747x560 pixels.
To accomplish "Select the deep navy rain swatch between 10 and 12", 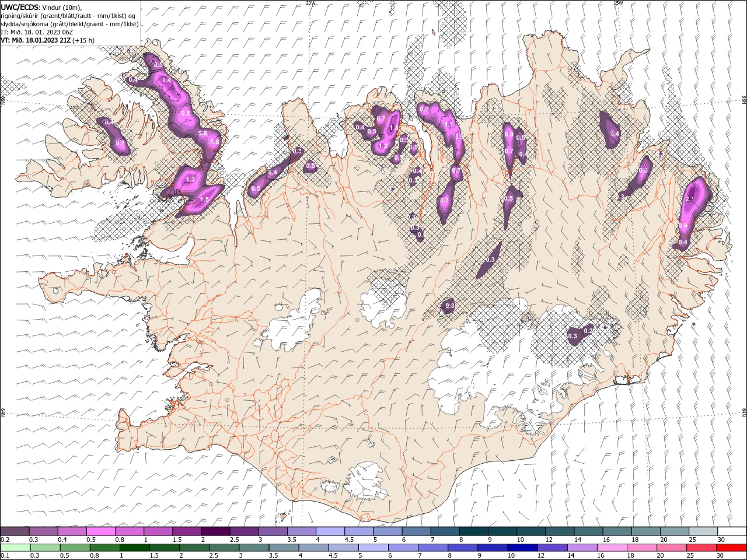I will tap(522, 548).
